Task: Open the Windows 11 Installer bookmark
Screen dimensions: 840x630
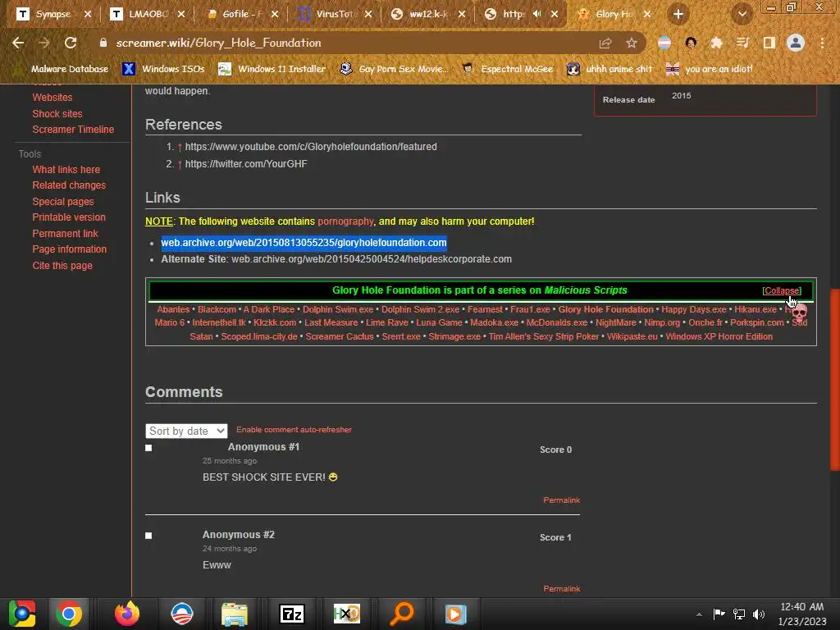Action: [x=272, y=69]
